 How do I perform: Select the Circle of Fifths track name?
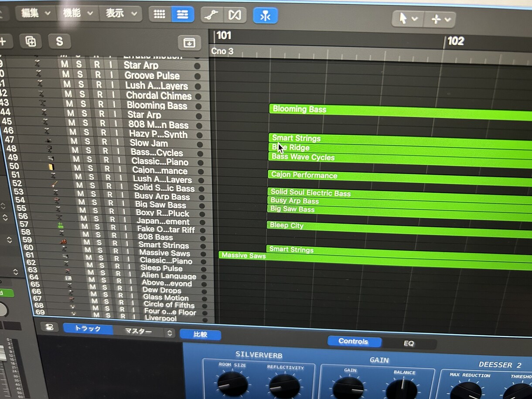pyautogui.click(x=169, y=304)
